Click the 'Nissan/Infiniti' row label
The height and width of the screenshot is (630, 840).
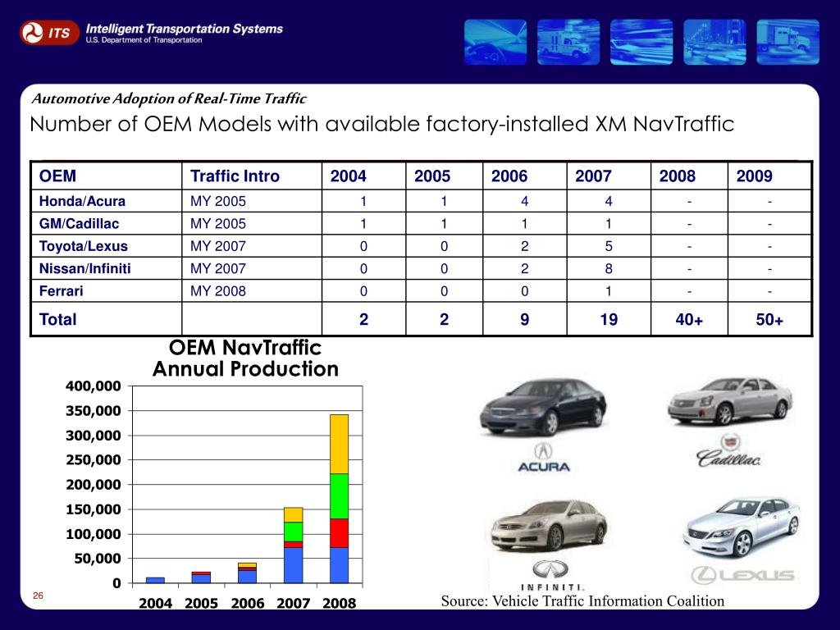pyautogui.click(x=84, y=269)
